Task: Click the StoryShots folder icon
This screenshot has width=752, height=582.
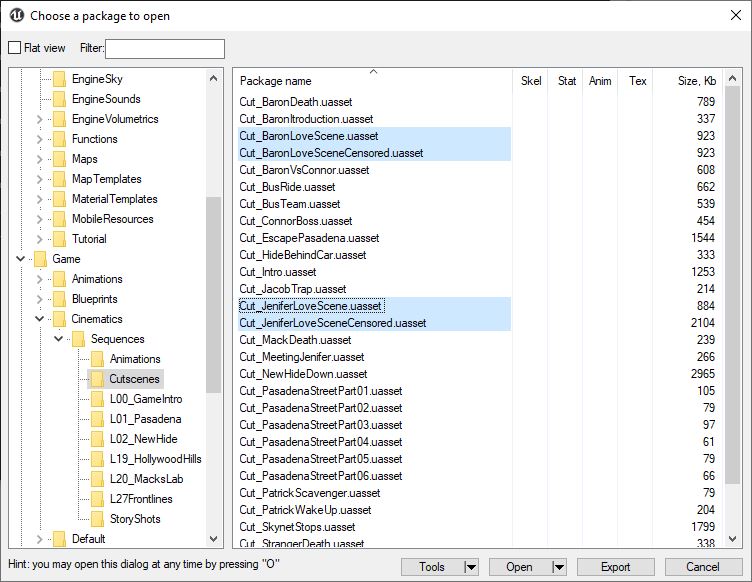Action: pos(97,519)
